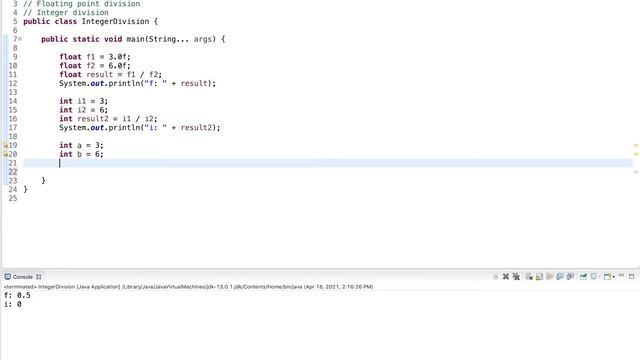Click overview ruler warning mark for line 19
Screen dimensions: 640x360
point(636,145)
